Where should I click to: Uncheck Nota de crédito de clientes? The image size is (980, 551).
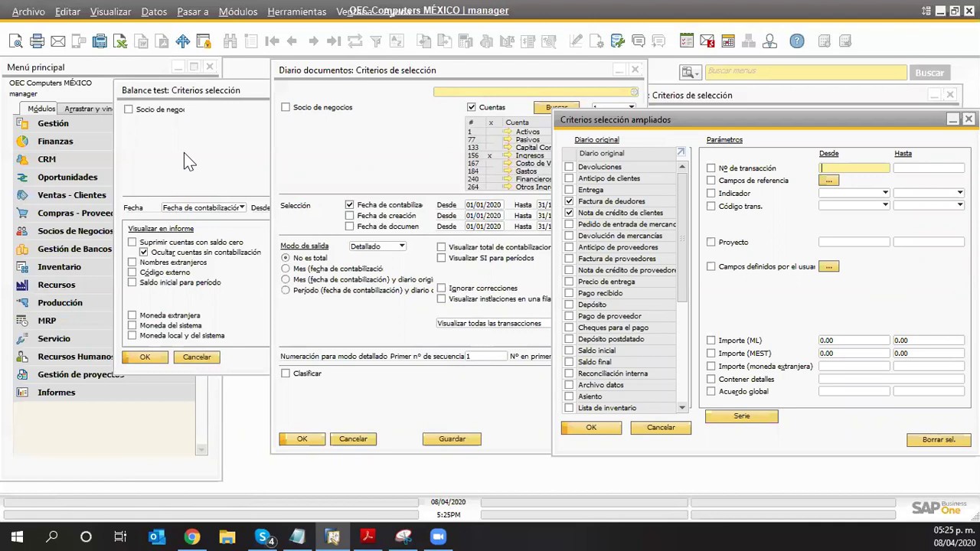tap(569, 213)
